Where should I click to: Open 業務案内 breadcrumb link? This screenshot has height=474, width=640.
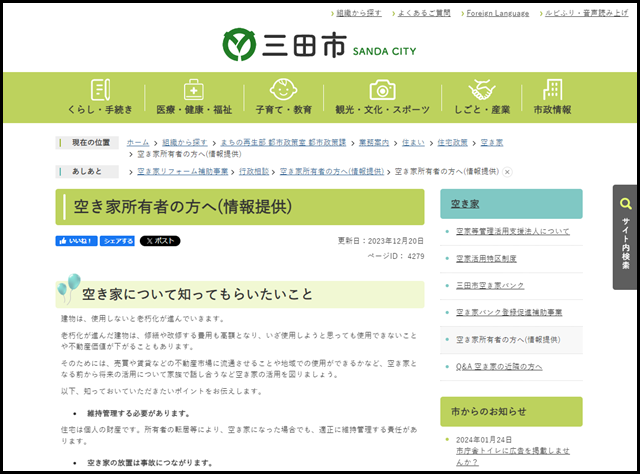click(374, 142)
